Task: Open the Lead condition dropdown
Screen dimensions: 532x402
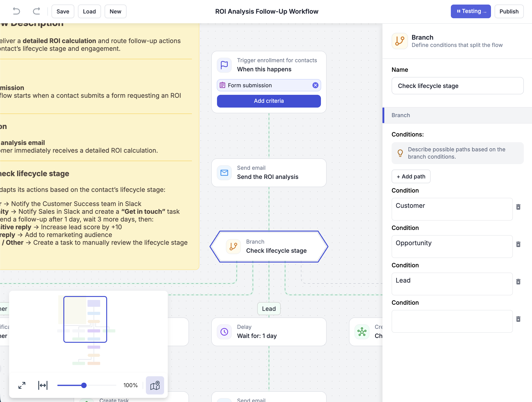Action: [x=452, y=284]
